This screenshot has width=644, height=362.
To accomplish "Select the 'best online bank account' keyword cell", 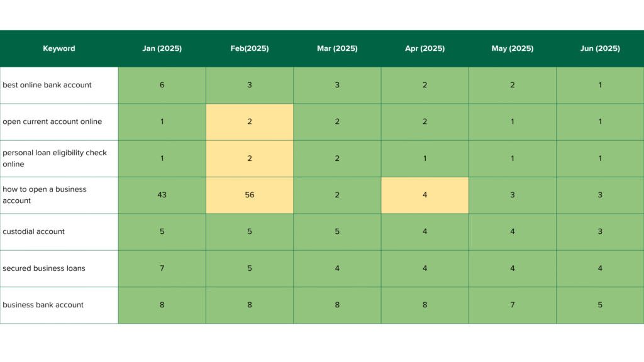I will click(x=47, y=85).
